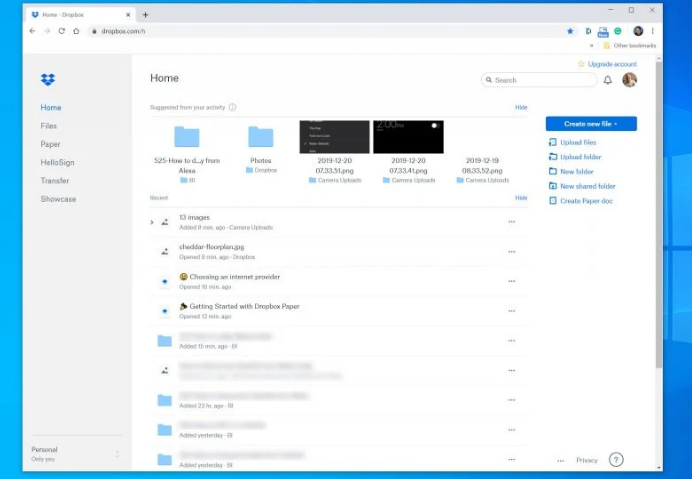This screenshot has height=479, width=692.
Task: Open suggested folder 525-How to d...y from Alexa
Action: (x=187, y=137)
